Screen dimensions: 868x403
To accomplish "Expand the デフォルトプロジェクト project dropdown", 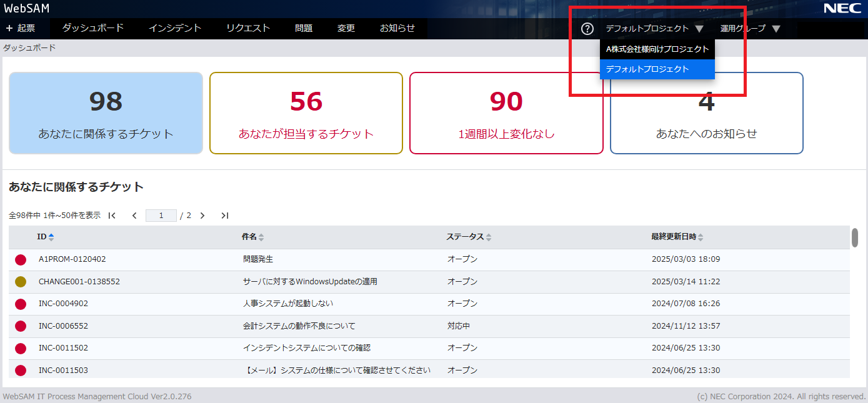I will (x=654, y=29).
